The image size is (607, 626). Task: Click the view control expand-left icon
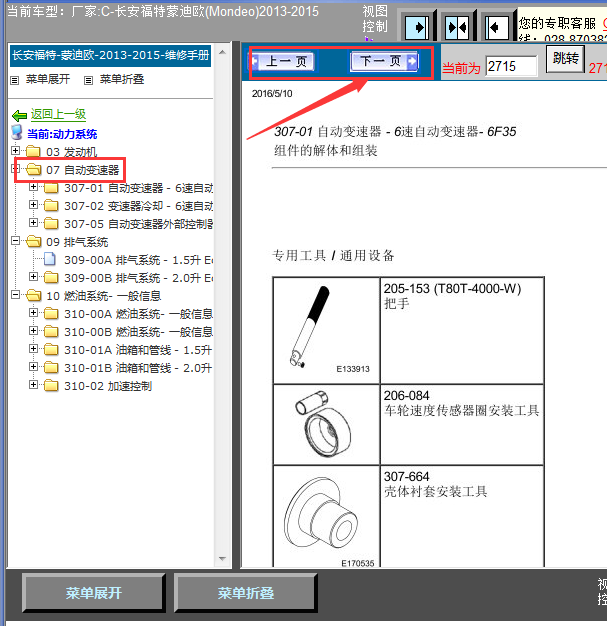tap(497, 28)
